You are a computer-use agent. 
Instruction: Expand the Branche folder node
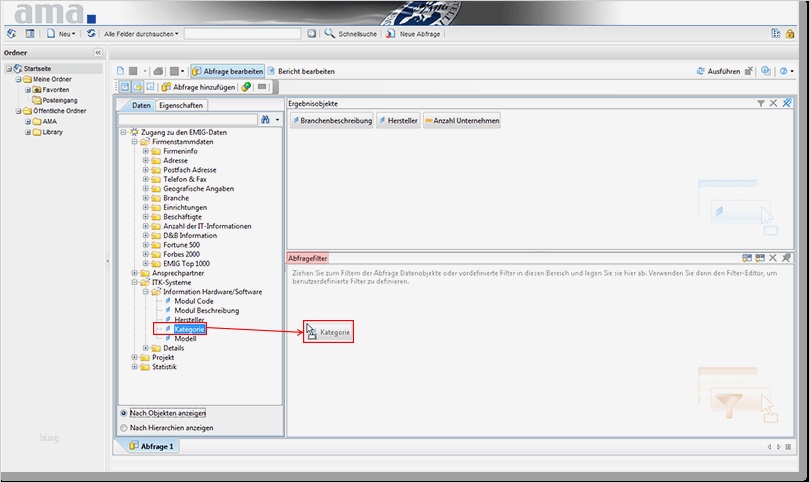pyautogui.click(x=146, y=198)
